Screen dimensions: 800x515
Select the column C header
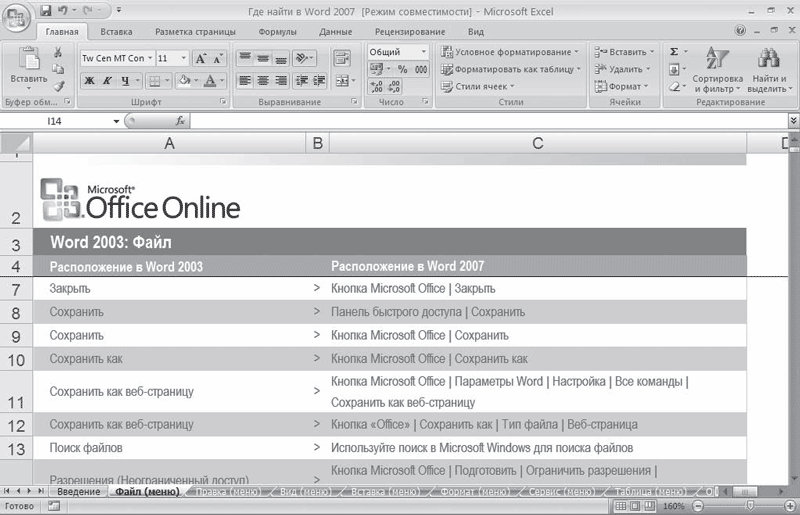[538, 143]
